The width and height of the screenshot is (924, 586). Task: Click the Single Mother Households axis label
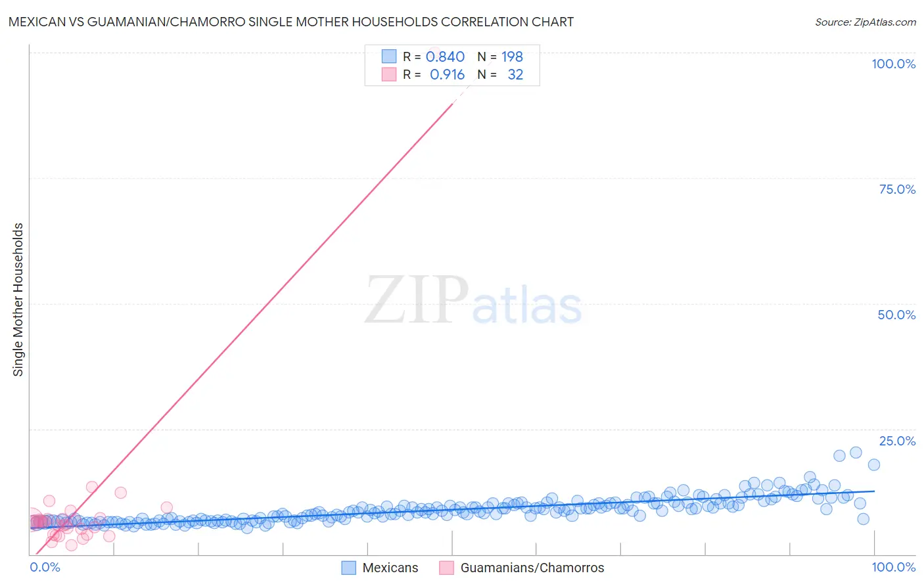18,300
